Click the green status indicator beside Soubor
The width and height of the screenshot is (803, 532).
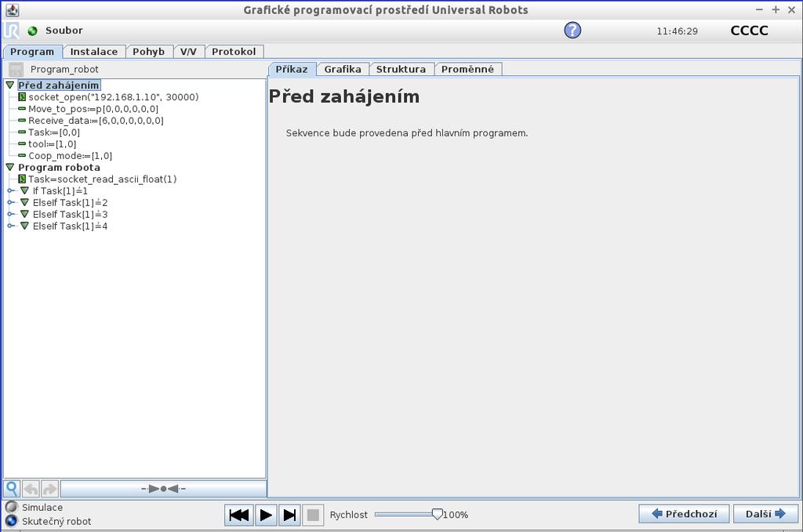tap(33, 31)
